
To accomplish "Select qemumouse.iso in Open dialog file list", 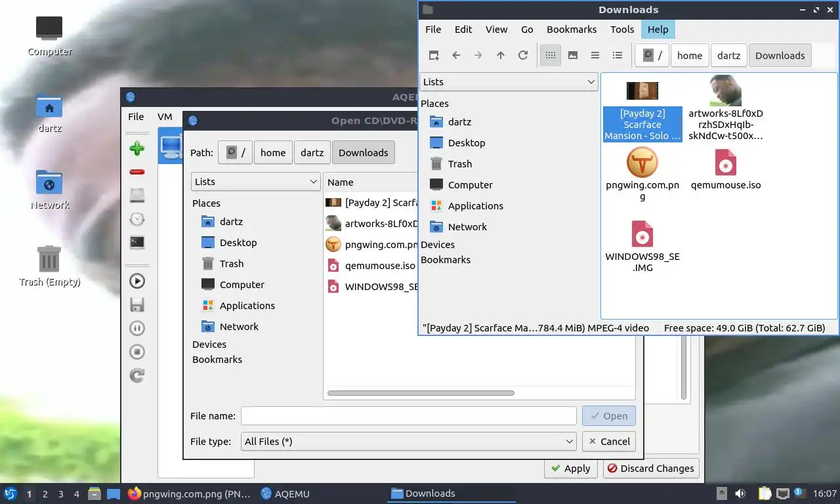I will 371,266.
